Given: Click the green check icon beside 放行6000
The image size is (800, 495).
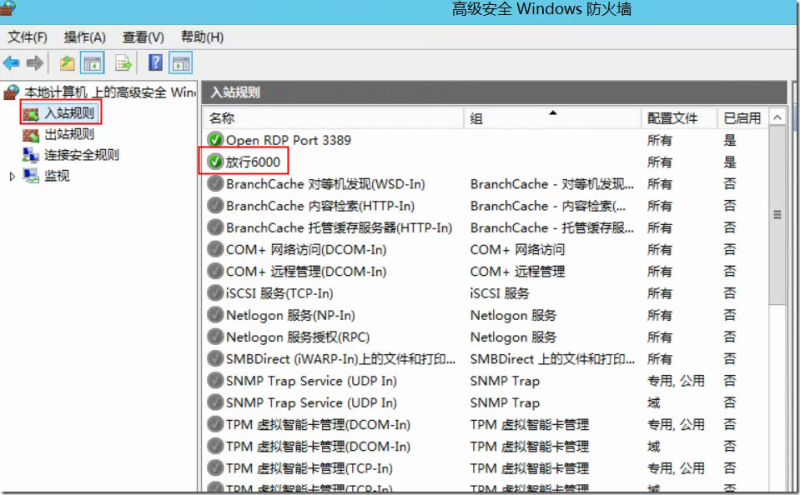Looking at the screenshot, I should point(215,161).
